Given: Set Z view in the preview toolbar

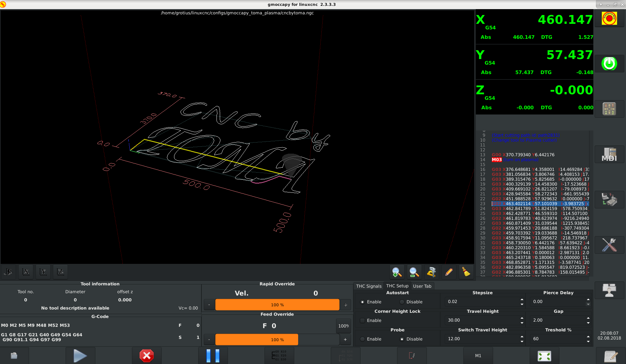Looking at the screenshot, I should tap(60, 272).
